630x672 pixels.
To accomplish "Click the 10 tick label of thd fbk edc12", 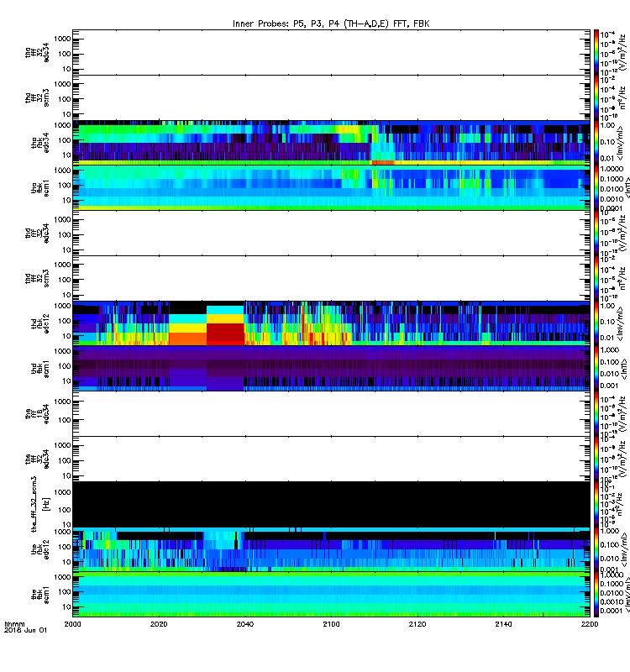I will [x=66, y=336].
